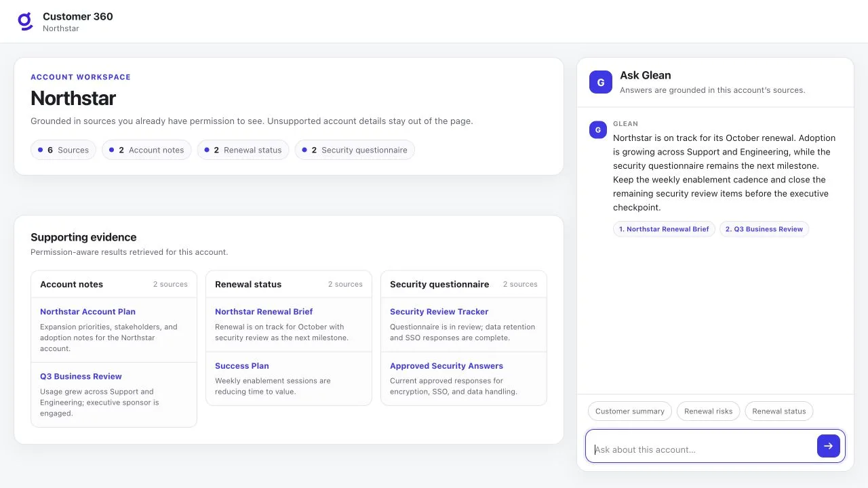Open the Success Plan source
Image resolution: width=868 pixels, height=488 pixels.
click(242, 366)
